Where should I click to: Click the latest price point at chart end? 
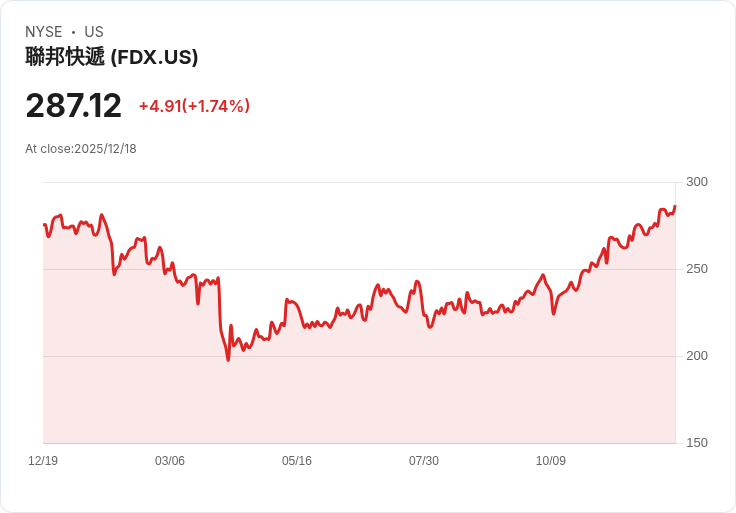[x=675, y=206]
